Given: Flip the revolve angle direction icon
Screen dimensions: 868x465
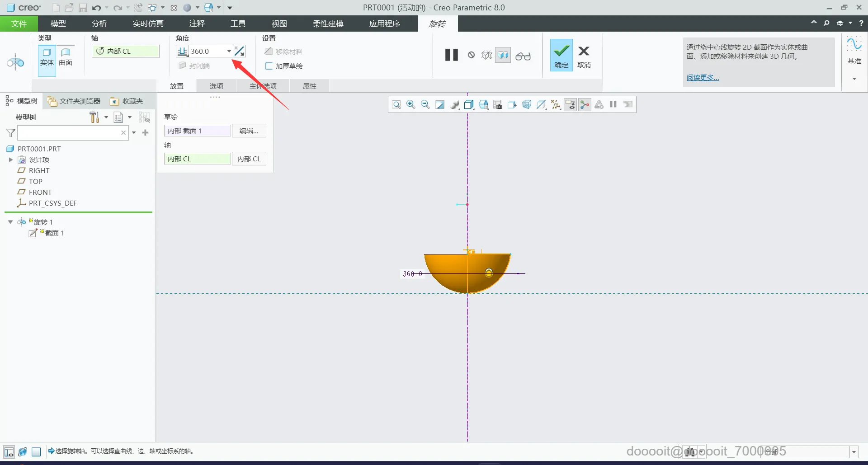Looking at the screenshot, I should point(240,52).
